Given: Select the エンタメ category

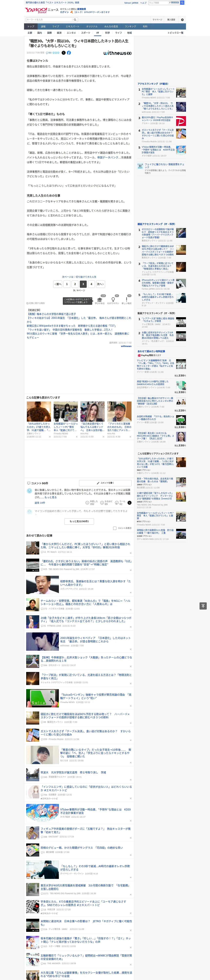Looking at the screenshot, I should click(71, 33).
